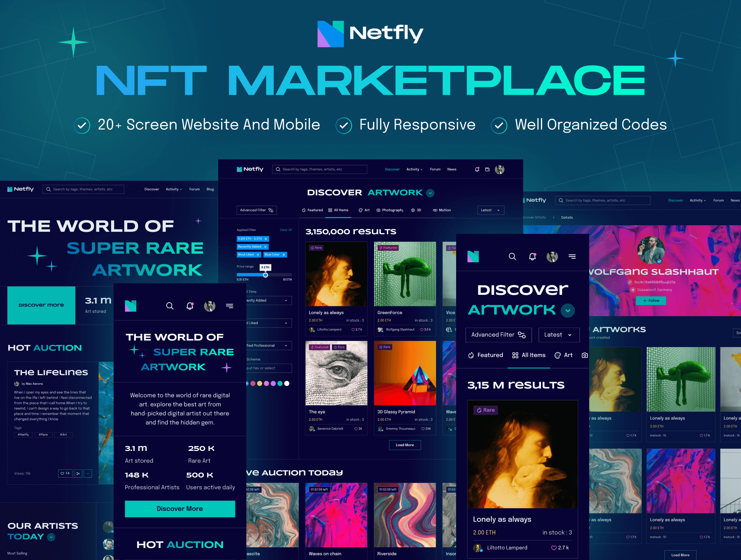
Task: Open the Recently Added time filter dropdown
Action: coord(269,301)
